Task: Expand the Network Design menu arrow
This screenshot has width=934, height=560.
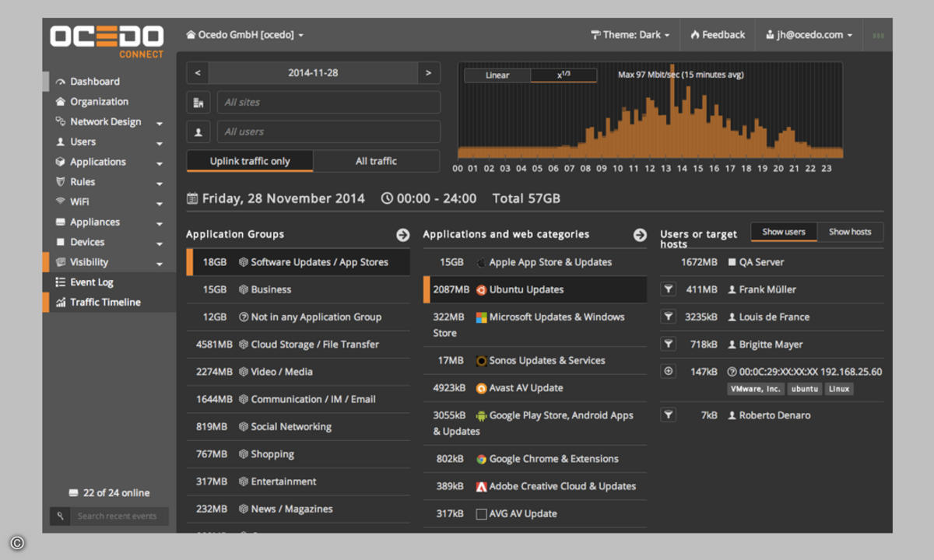Action: pyautogui.click(x=159, y=123)
